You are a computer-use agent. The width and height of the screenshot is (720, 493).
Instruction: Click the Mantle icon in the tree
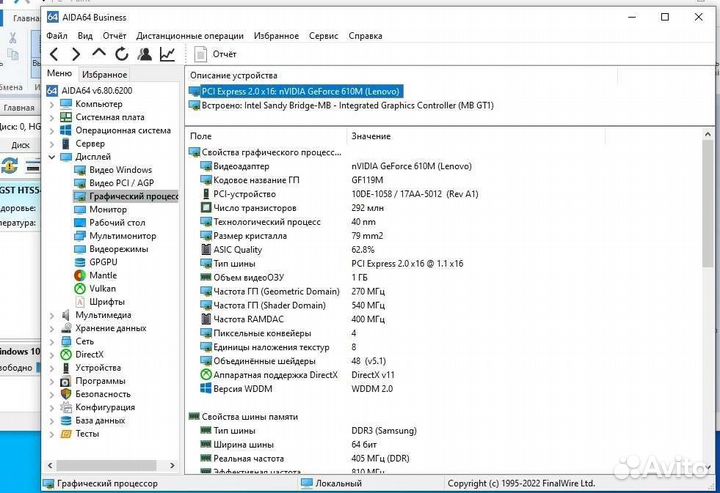click(80, 275)
